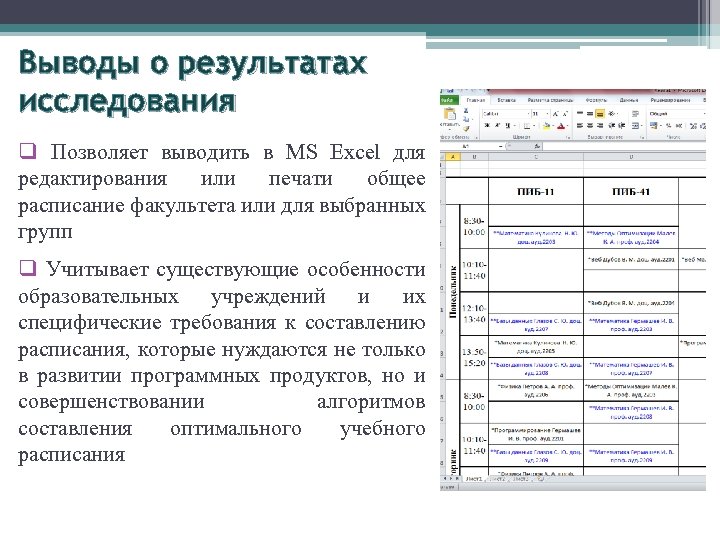Screen dimensions: 720x540
Task: Switch to the Главная ribbon tab
Action: tap(476, 100)
